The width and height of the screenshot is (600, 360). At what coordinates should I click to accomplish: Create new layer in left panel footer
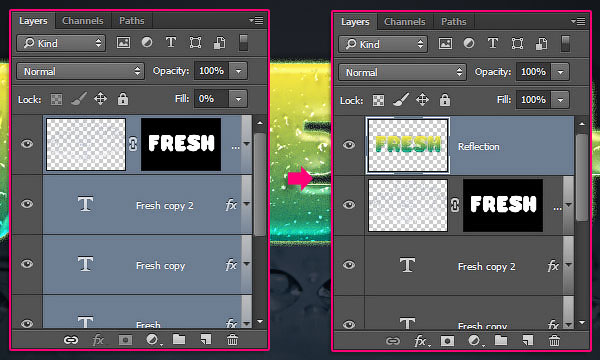click(x=206, y=339)
